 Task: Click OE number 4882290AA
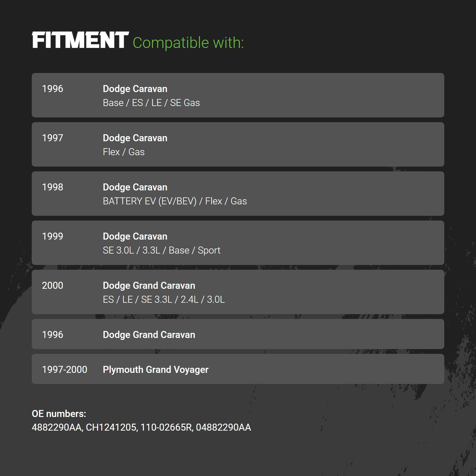tap(57, 427)
